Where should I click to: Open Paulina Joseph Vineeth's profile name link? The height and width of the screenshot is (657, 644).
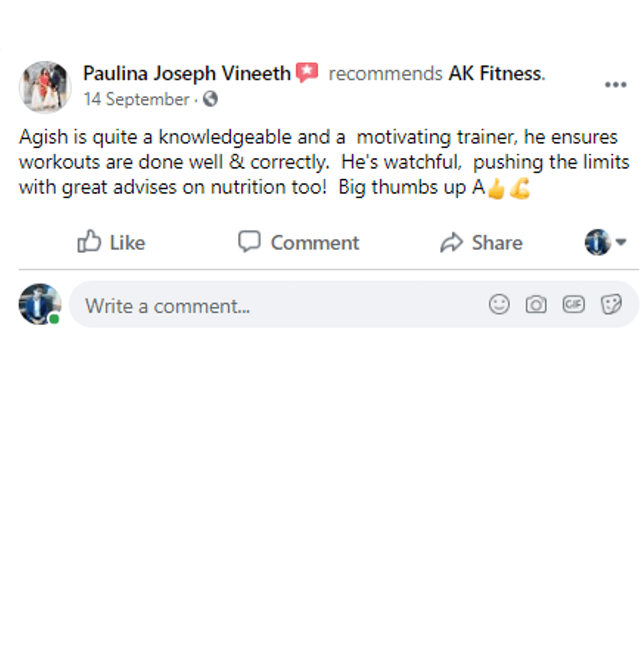pyautogui.click(x=187, y=73)
